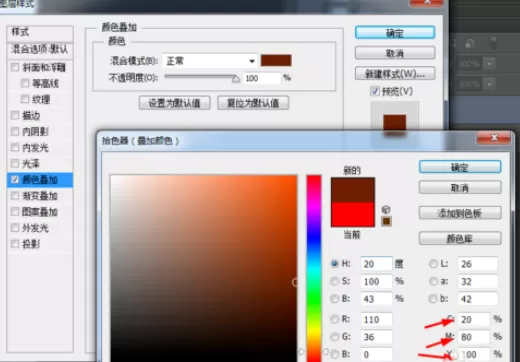Click the H field showing 20
The height and width of the screenshot is (362, 520).
(x=376, y=264)
